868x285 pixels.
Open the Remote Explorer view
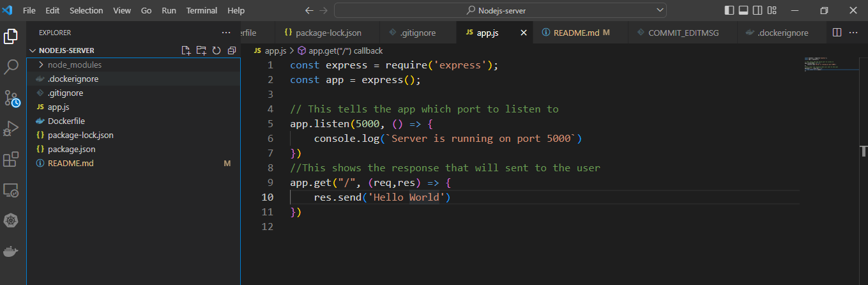pos(11,190)
